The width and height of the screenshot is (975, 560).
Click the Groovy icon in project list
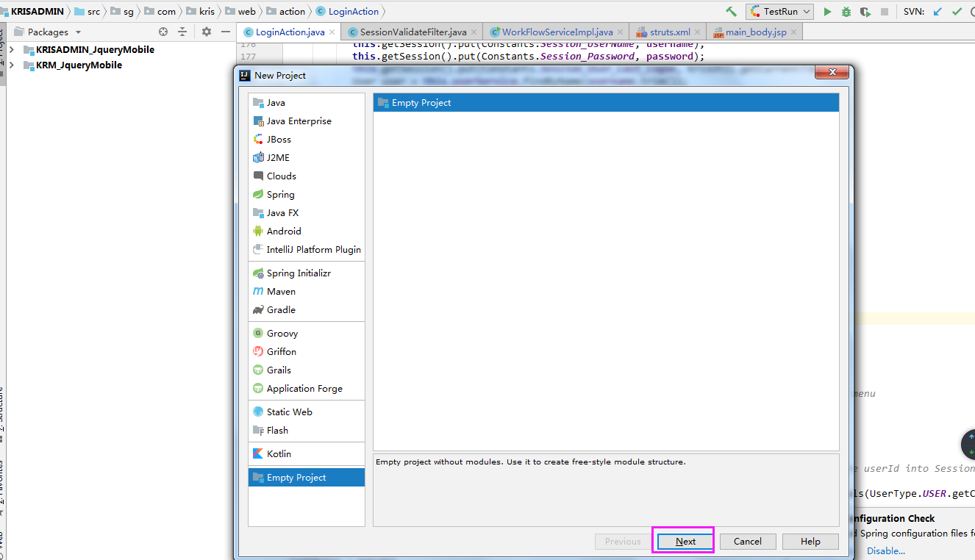pos(258,333)
